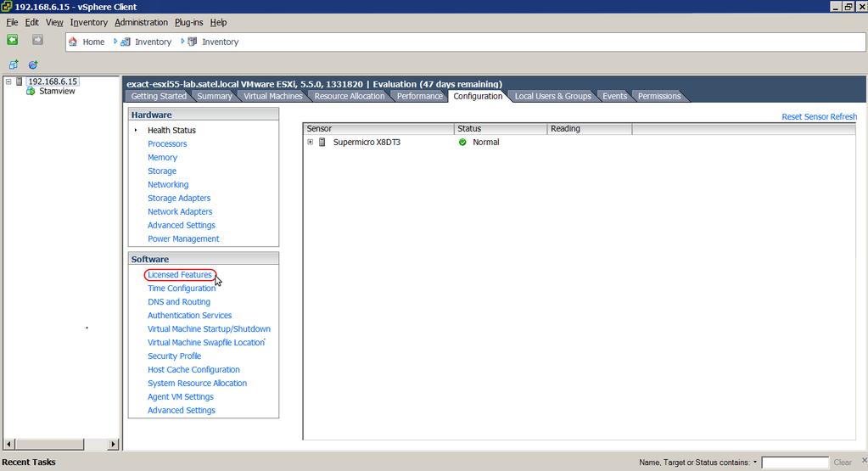The height and width of the screenshot is (471, 868).
Task: Open Time Configuration under Software
Action: pos(182,289)
